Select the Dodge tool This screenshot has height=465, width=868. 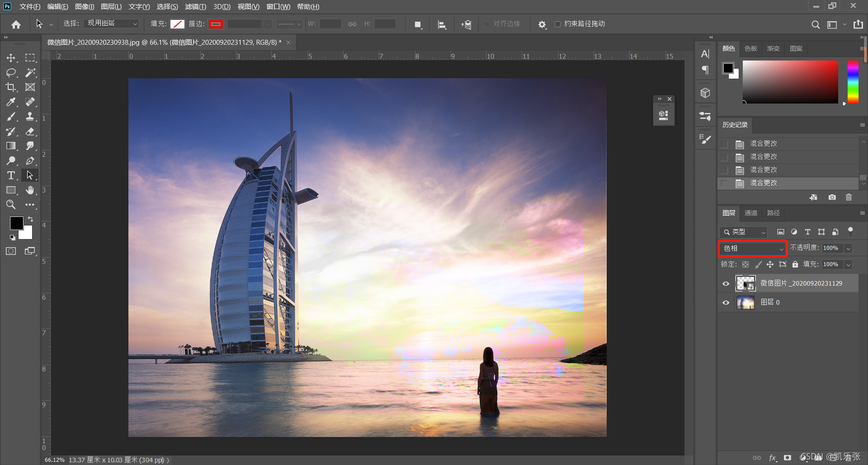pyautogui.click(x=11, y=160)
